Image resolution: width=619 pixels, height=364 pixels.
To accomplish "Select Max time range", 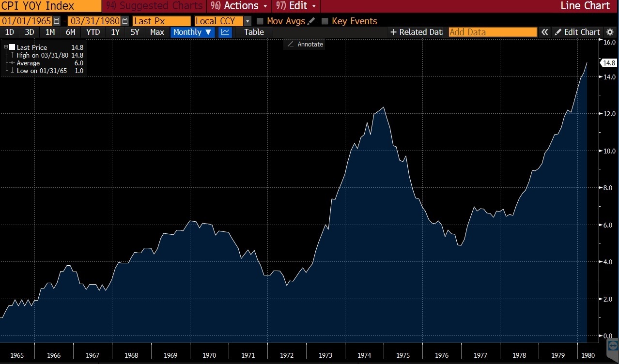I will click(157, 32).
